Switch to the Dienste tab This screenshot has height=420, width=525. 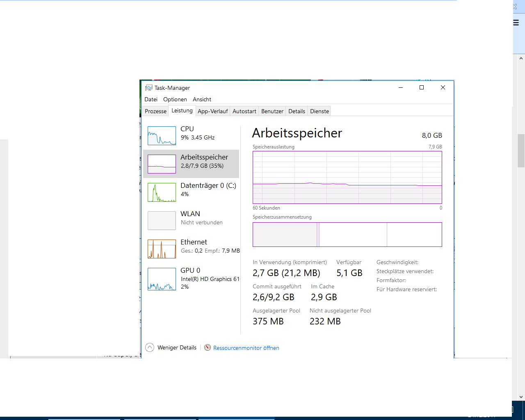point(320,111)
